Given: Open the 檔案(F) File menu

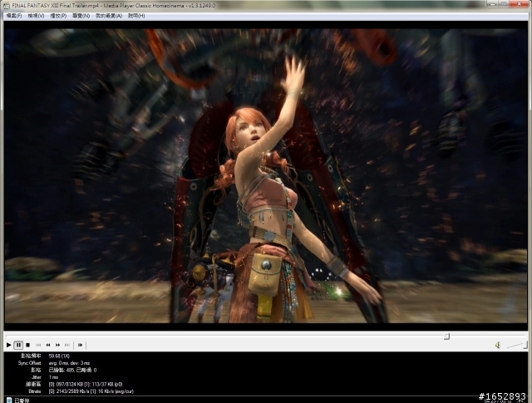Looking at the screenshot, I should 14,16.
